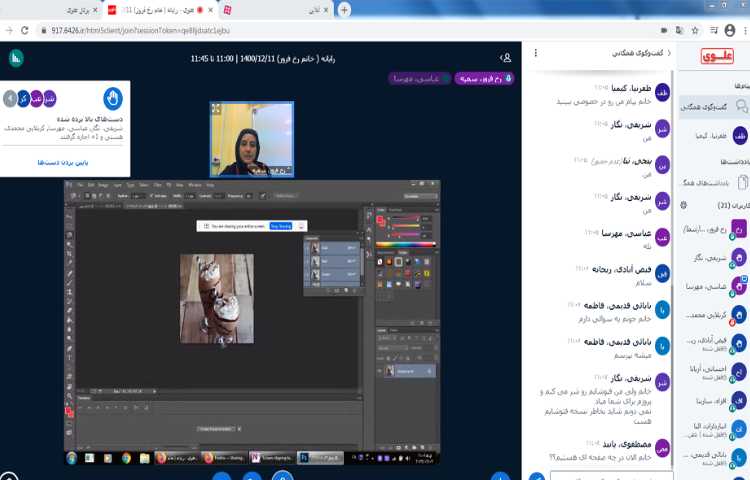This screenshot has height=480, width=750.
Task: Toggle visibility eye of the Background layer
Action: point(380,371)
